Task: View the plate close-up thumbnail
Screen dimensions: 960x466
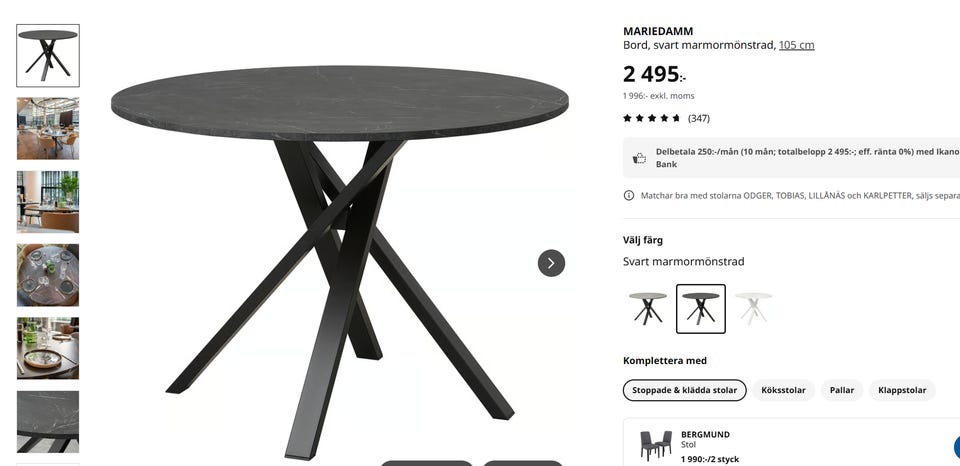Action: (48, 348)
